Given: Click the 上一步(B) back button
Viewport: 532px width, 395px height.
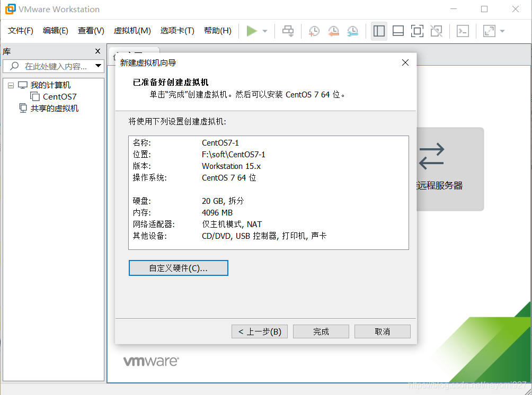Looking at the screenshot, I should tap(260, 331).
